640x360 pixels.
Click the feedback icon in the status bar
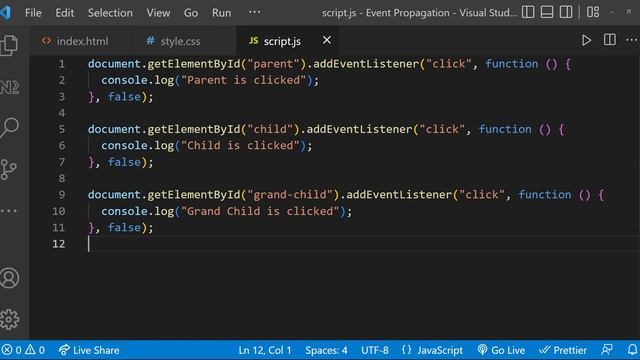[x=607, y=350]
